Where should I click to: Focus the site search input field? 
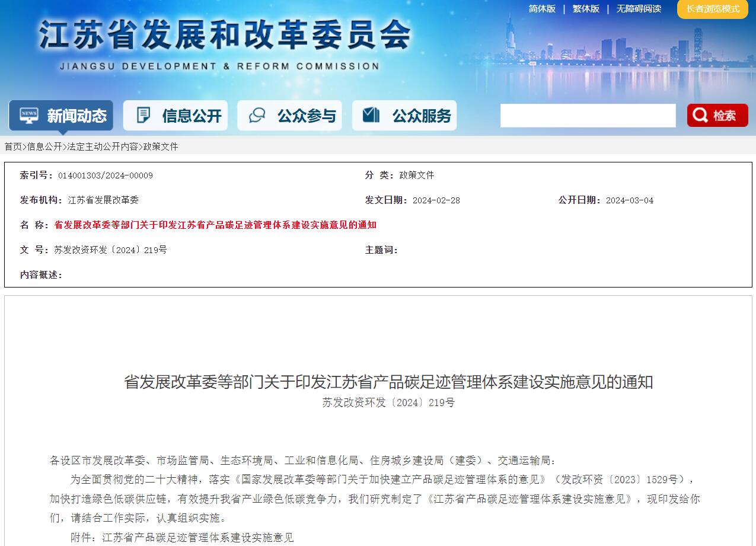coord(588,116)
